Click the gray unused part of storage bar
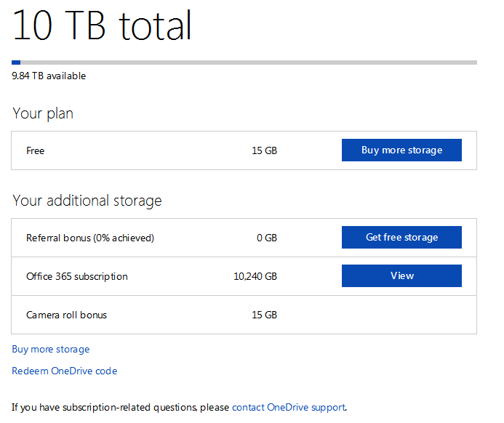Viewport: 504px width, 423px height. [x=247, y=63]
